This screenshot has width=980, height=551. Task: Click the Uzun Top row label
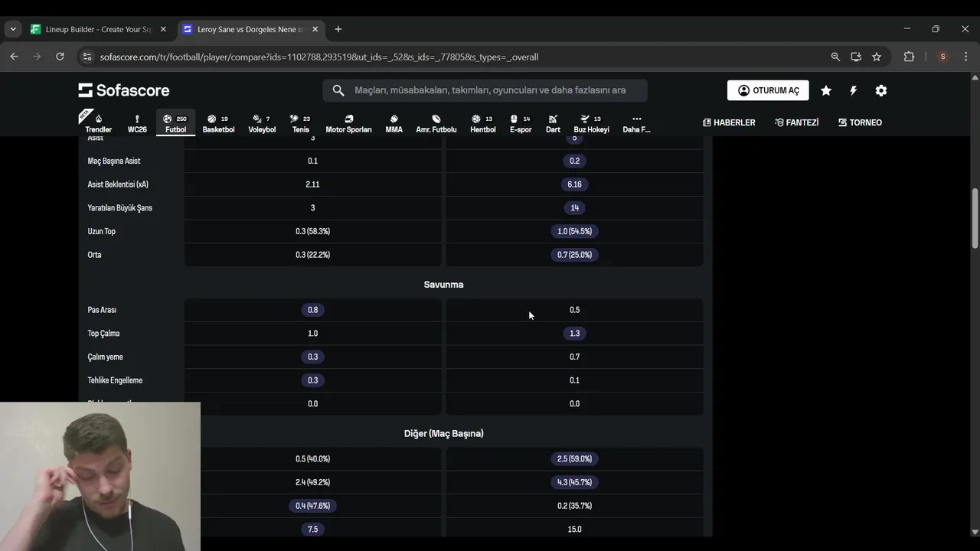(102, 231)
